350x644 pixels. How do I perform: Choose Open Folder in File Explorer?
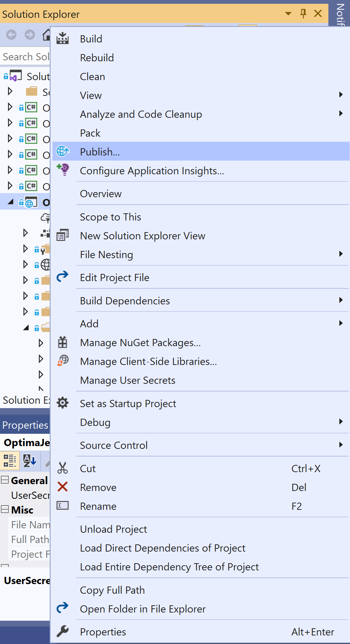tap(201, 609)
